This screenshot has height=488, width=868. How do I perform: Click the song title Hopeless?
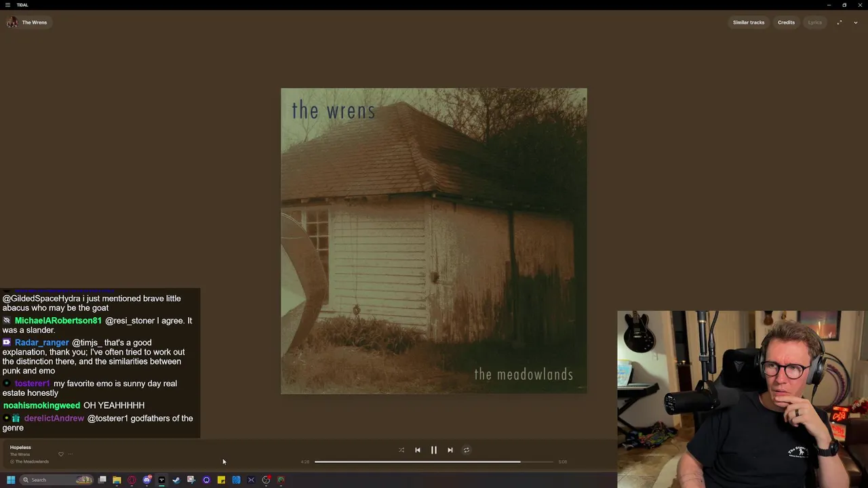(x=20, y=447)
